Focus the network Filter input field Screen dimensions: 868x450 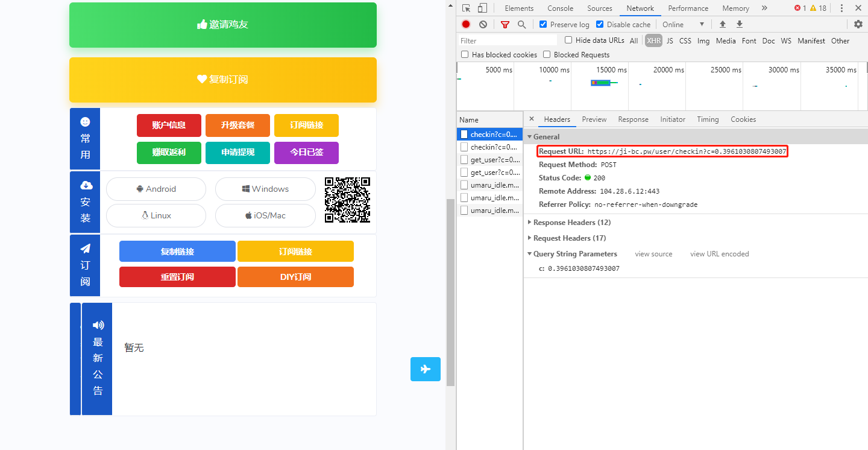pos(508,40)
